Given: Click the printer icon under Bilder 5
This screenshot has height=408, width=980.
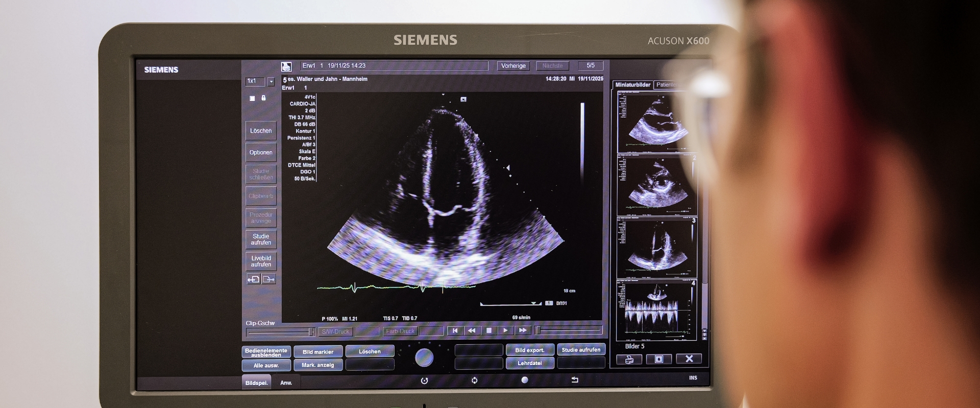Looking at the screenshot, I should (629, 360).
